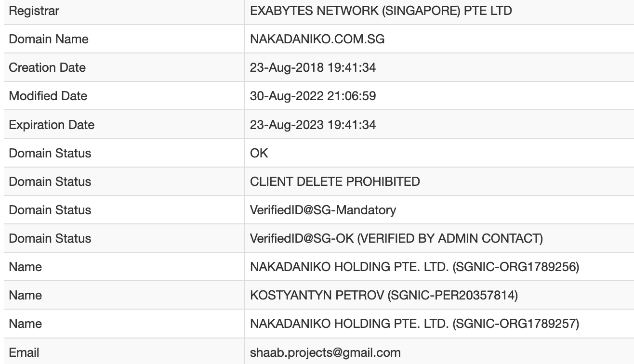Click the EXABYTES NETWORK registrar value

[381, 11]
